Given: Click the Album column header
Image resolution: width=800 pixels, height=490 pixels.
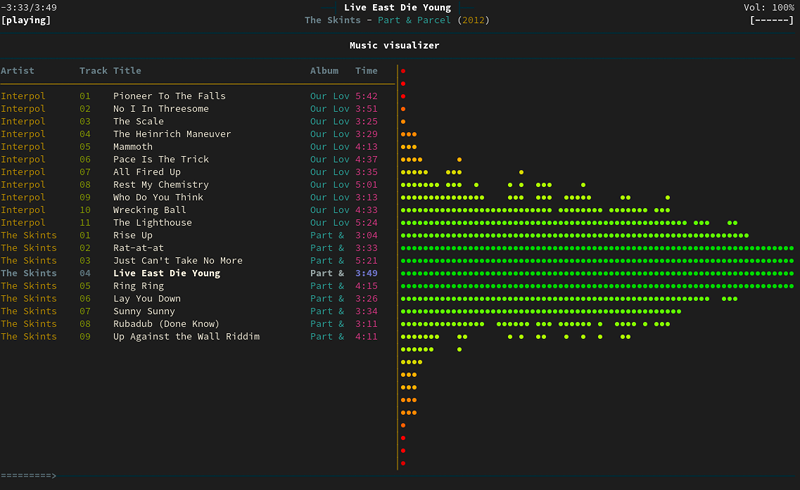Looking at the screenshot, I should [324, 70].
